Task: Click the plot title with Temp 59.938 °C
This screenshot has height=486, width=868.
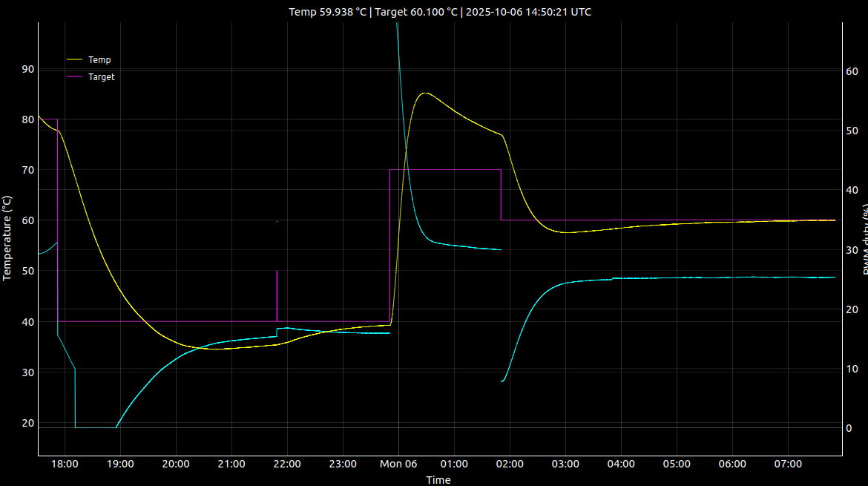Action: point(440,12)
